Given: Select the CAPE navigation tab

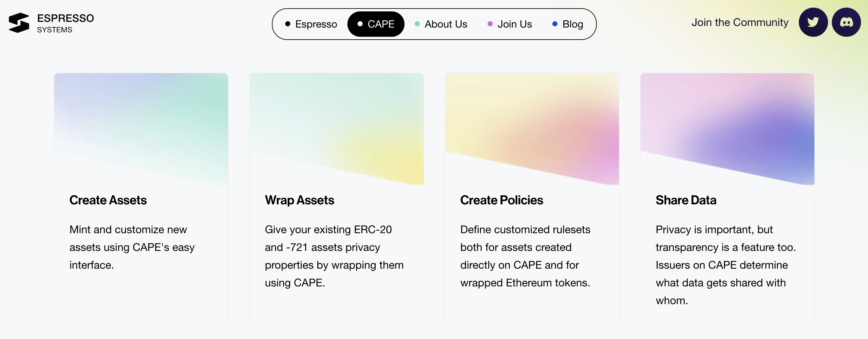Looking at the screenshot, I should point(376,24).
